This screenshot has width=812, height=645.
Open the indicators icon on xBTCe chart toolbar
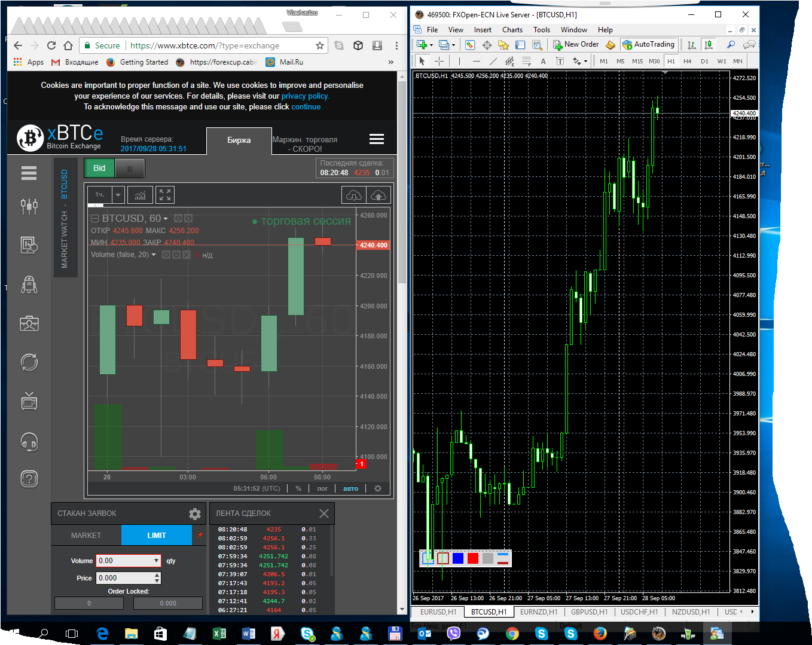tap(140, 195)
